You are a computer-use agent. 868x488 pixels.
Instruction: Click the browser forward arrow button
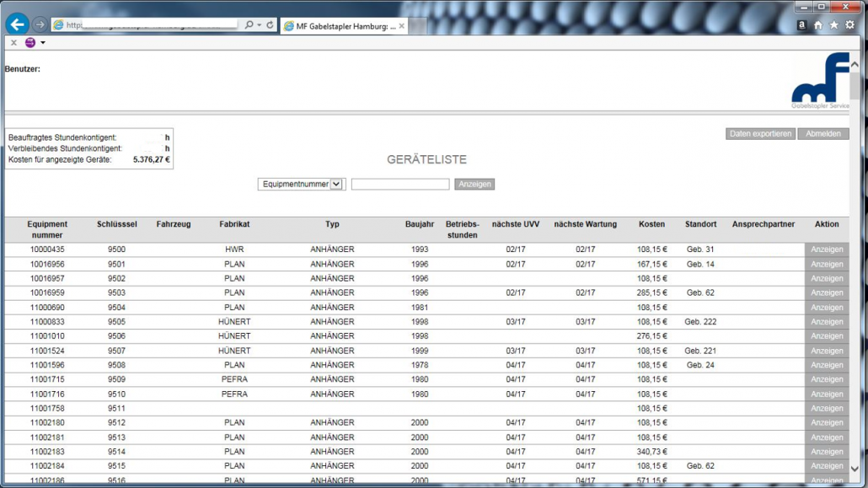click(x=40, y=25)
